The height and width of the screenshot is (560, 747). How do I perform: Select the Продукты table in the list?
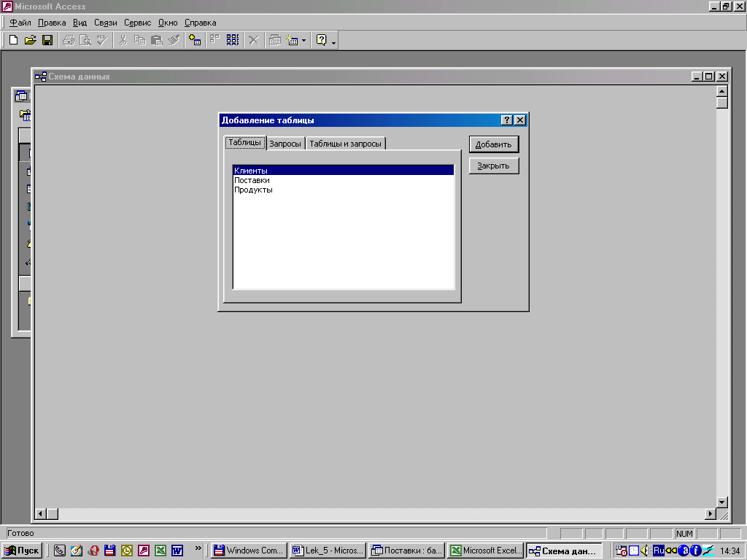point(343,190)
